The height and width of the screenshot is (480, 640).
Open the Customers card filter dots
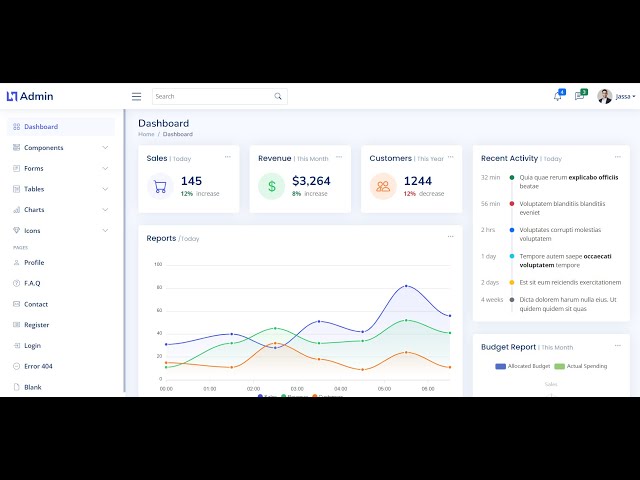pos(451,157)
